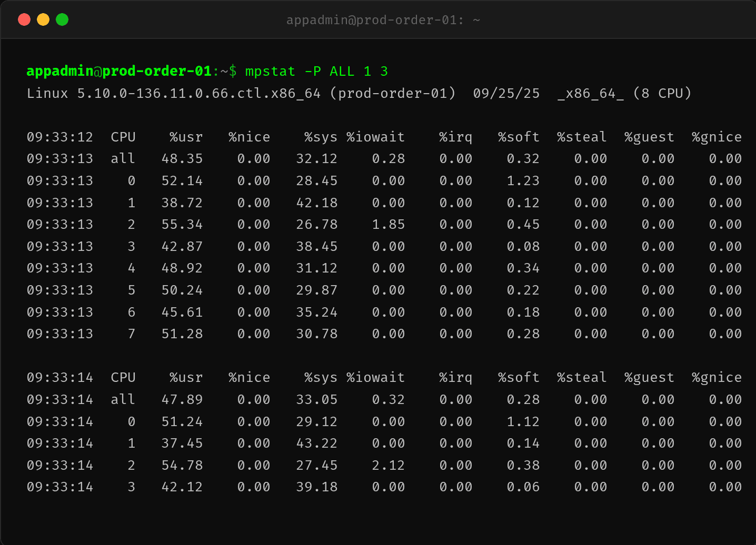
Task: Click the %usr value 54.78
Action: coord(182,465)
